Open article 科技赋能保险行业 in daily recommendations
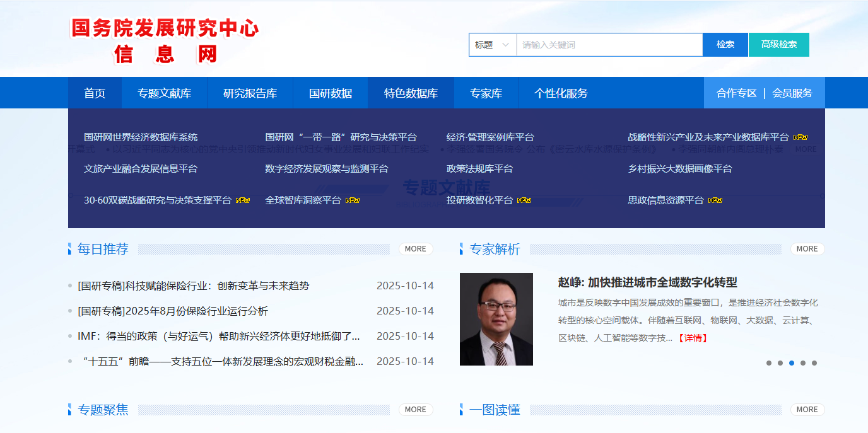Image resolution: width=868 pixels, height=433 pixels. point(193,286)
